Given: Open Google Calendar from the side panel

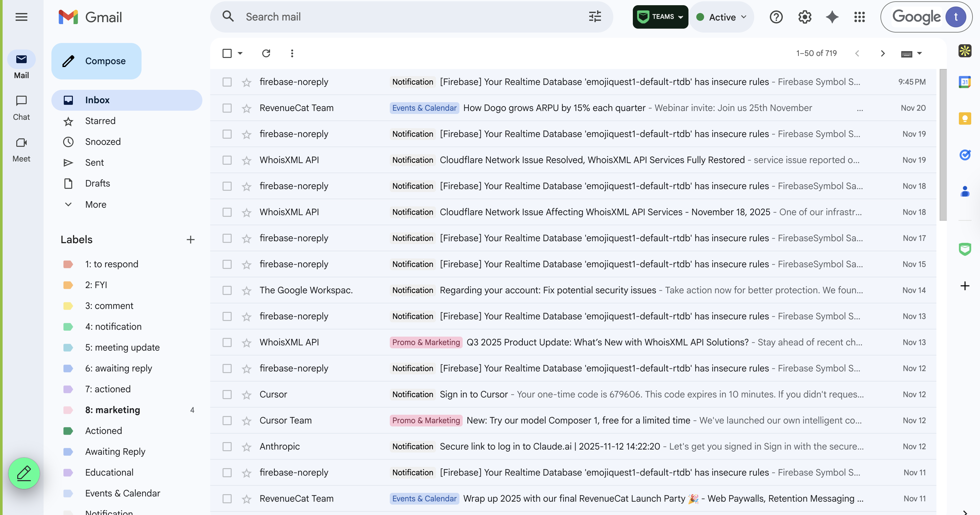Looking at the screenshot, I should 965,82.
